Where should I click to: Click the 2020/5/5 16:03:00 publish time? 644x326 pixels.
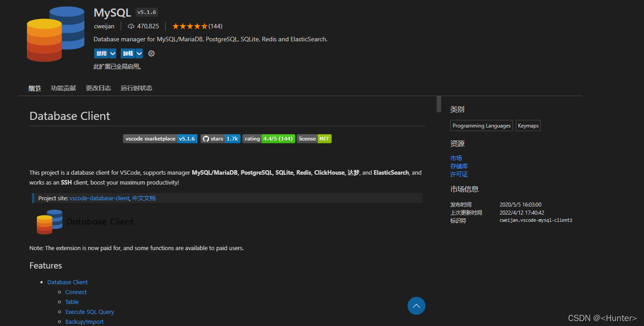click(x=521, y=205)
